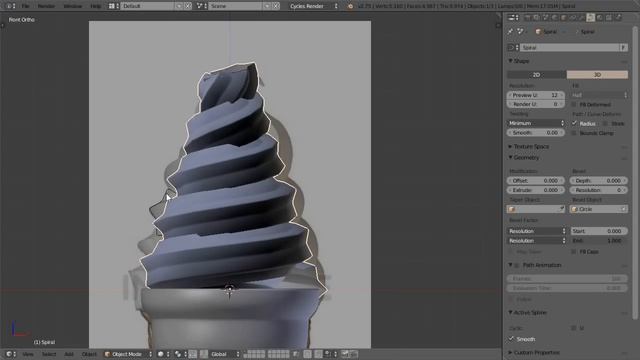Open the Render Layers properties tab
640x360 pixels.
pyautogui.click(x=536, y=18)
